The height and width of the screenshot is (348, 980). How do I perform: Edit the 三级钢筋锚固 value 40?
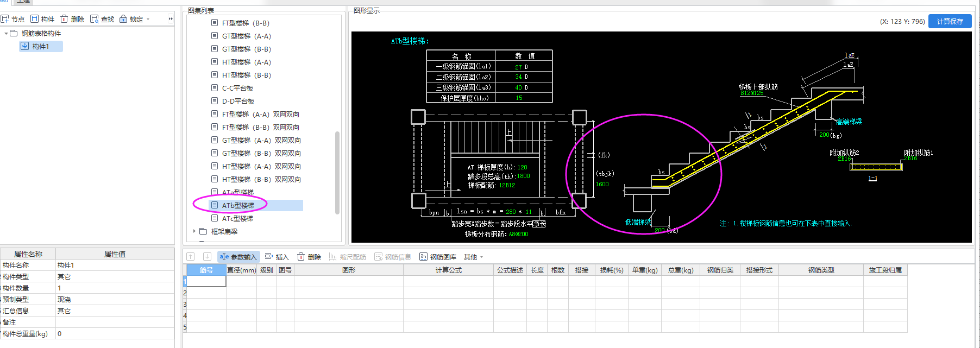tap(518, 87)
